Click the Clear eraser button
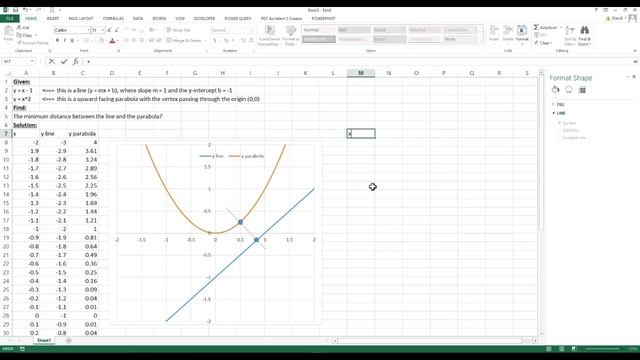 [x=543, y=43]
